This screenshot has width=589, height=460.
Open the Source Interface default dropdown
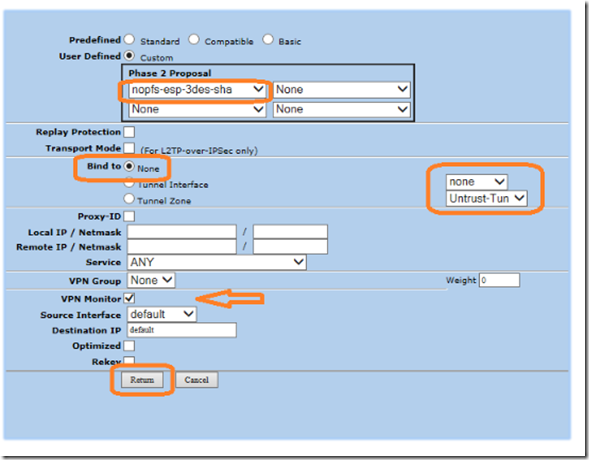point(162,314)
